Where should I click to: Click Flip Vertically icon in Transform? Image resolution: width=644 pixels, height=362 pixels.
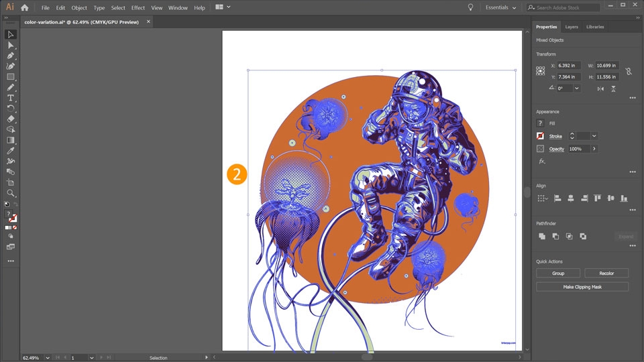(x=613, y=88)
